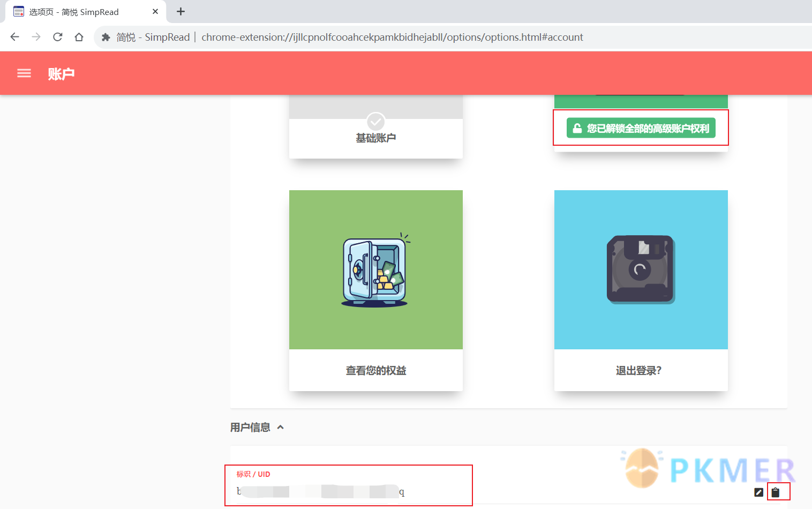This screenshot has width=812, height=509.
Task: Open 查看您的权益 card label
Action: coord(376,370)
